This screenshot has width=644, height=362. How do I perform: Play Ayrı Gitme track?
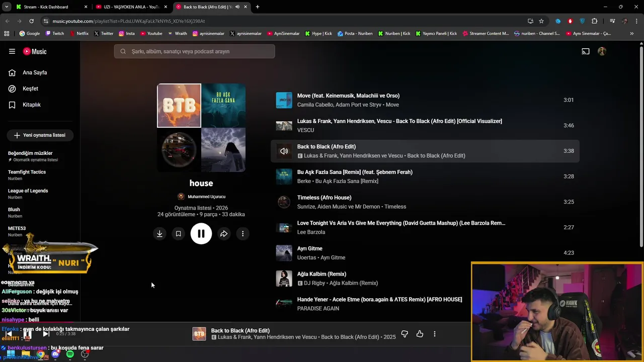[x=309, y=248]
